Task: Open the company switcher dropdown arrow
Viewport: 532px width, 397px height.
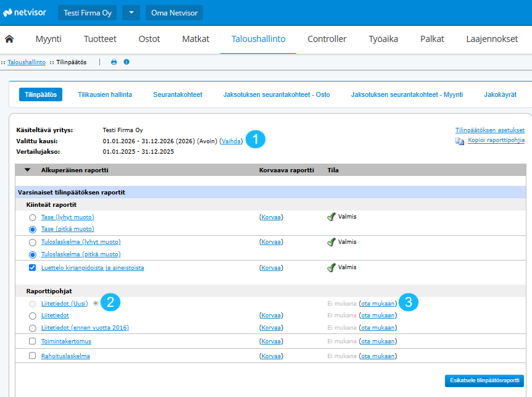Action: (131, 12)
